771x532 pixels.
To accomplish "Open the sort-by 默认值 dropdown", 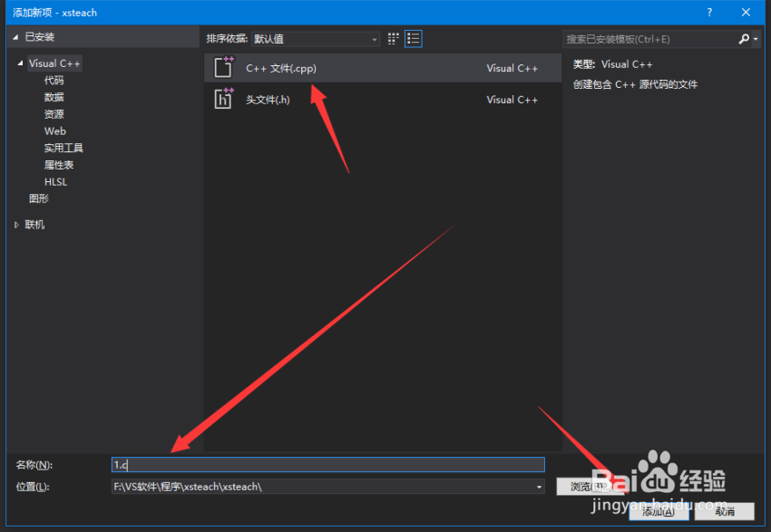I will (315, 39).
